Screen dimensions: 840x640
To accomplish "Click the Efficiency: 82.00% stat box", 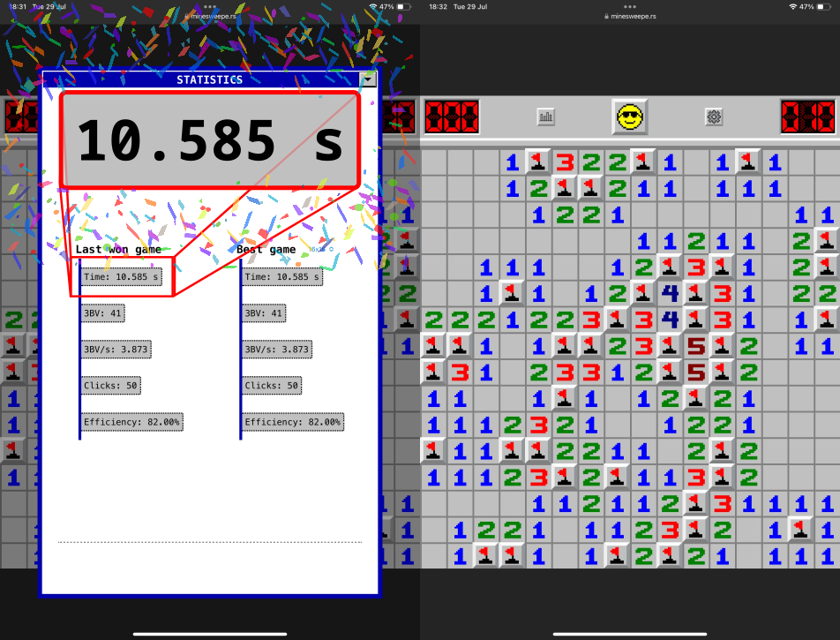I will point(132,421).
